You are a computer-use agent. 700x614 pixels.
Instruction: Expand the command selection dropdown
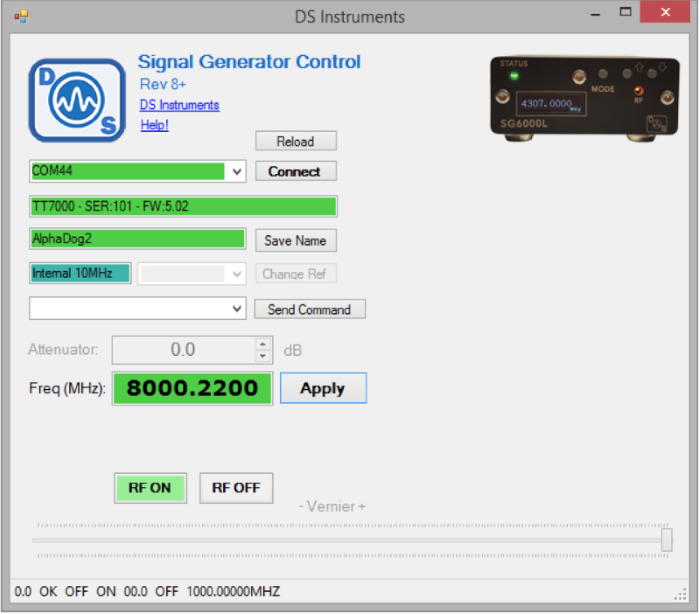click(237, 309)
